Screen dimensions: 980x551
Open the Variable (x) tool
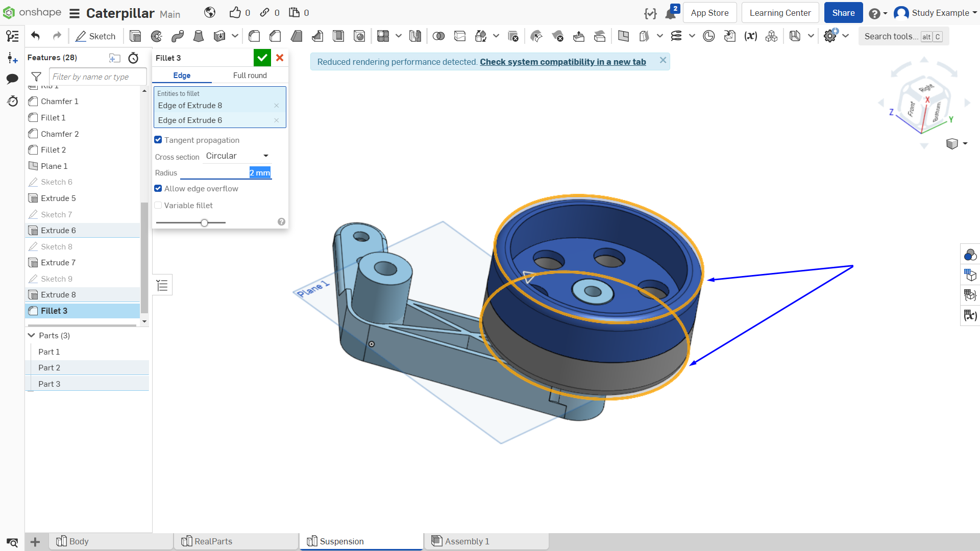pyautogui.click(x=751, y=36)
